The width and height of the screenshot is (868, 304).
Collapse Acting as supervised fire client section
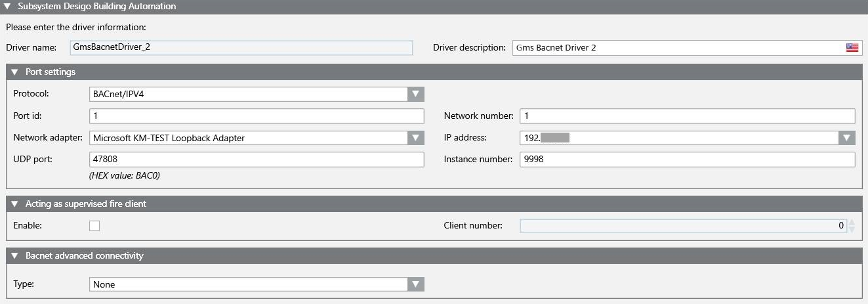tap(14, 204)
